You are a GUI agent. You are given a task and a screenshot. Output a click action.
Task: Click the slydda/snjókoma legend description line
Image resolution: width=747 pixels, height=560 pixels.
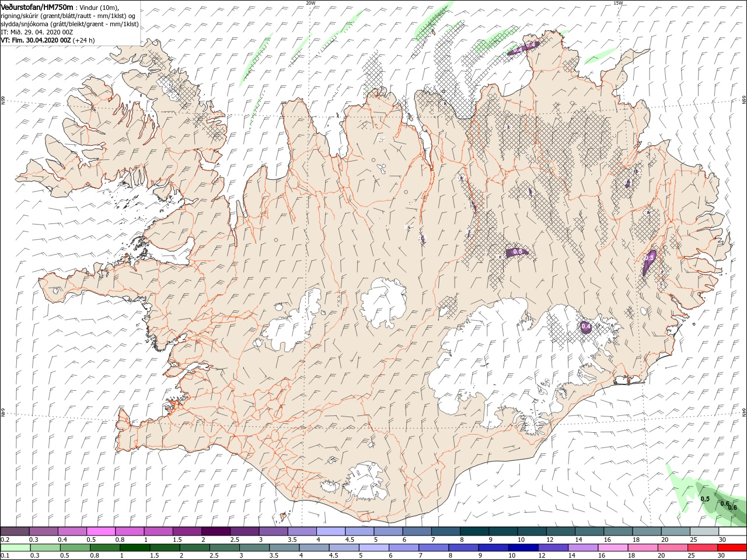(x=69, y=24)
